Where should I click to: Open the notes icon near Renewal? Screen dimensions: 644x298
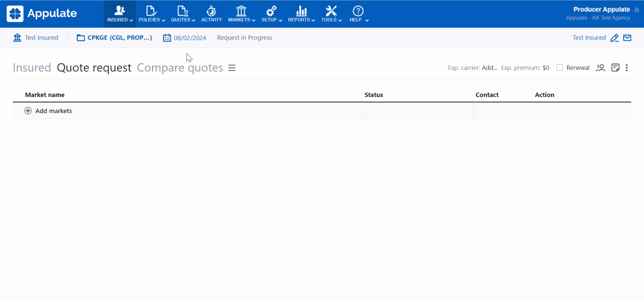[x=615, y=68]
